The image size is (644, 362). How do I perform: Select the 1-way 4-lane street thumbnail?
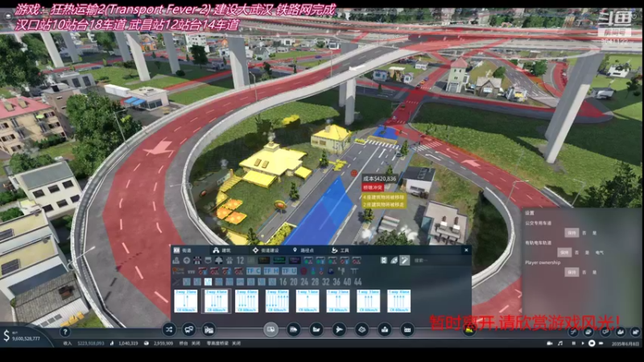coord(398,301)
